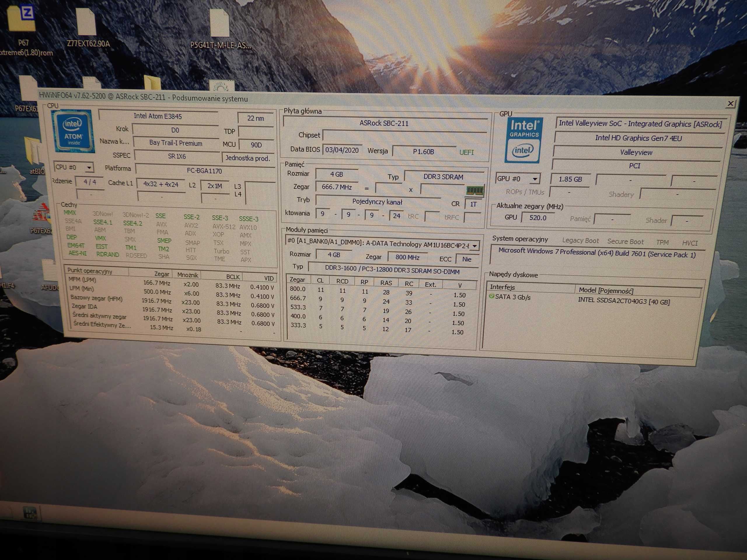This screenshot has width=747, height=560.
Task: Click the UEFI label
Action: pyautogui.click(x=466, y=152)
